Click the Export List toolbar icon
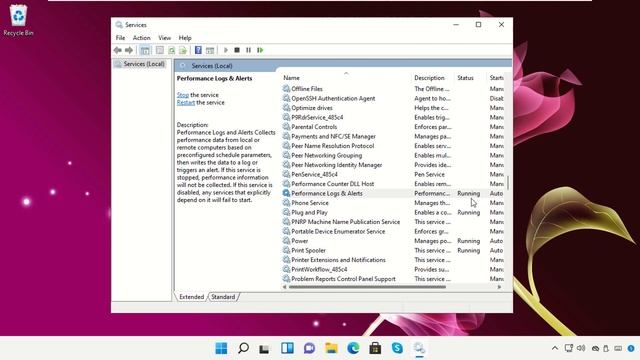 pos(183,50)
